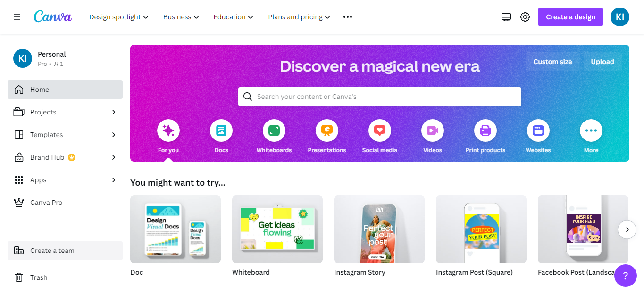
Task: Expand the Design spotlight dropdown
Action: tap(119, 17)
